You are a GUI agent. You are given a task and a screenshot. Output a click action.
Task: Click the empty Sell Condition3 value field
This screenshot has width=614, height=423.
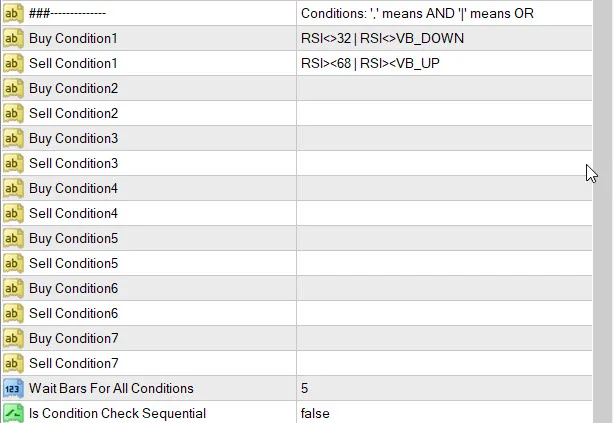tap(440, 163)
